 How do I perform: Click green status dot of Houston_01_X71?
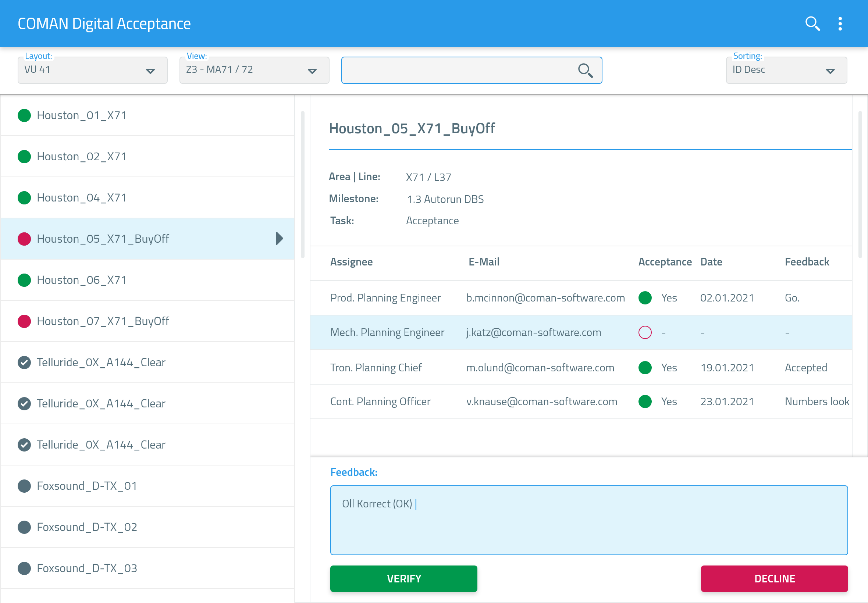point(24,115)
